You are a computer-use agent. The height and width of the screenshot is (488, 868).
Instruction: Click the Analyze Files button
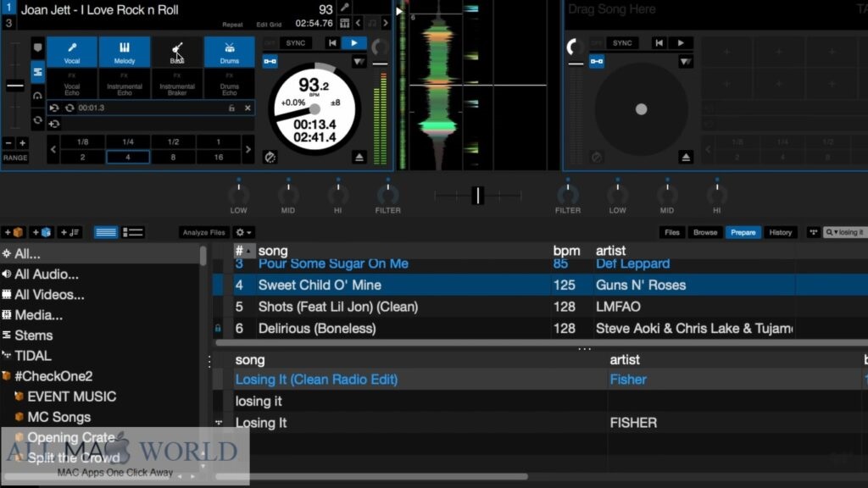205,232
